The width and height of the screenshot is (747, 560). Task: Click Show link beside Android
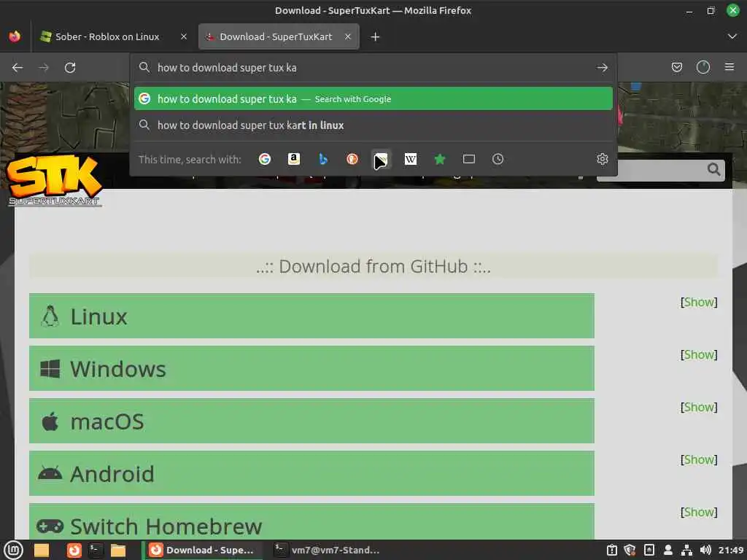[x=699, y=459]
